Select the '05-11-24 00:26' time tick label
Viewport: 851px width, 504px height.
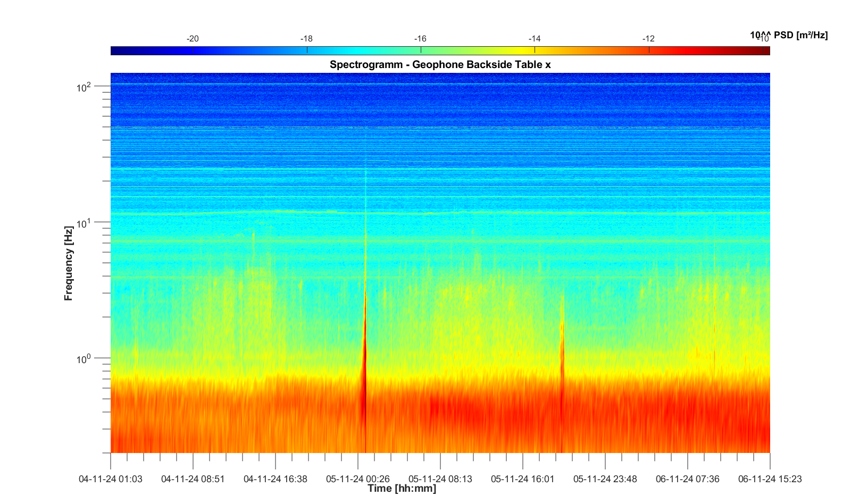357,479
